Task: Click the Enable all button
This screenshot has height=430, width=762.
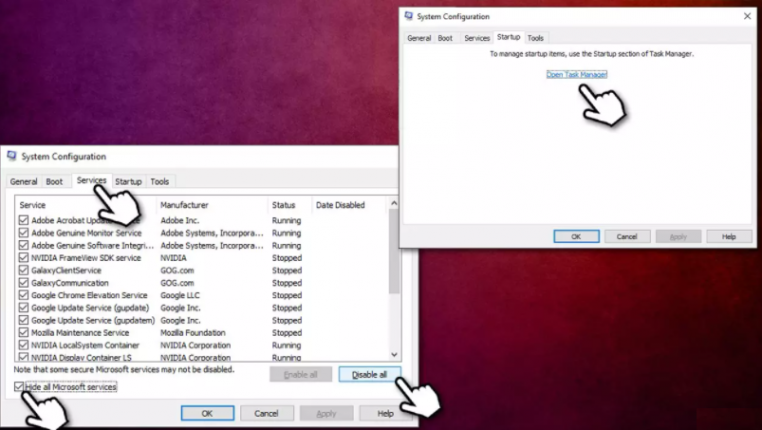Action: (300, 375)
